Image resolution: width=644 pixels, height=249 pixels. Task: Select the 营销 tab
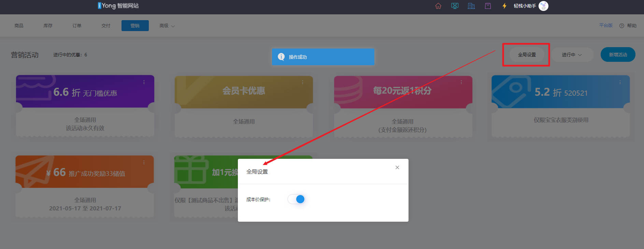[x=135, y=26]
